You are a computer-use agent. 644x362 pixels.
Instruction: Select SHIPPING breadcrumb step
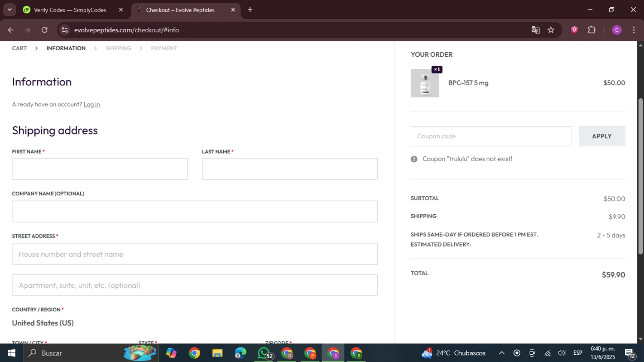point(118,48)
